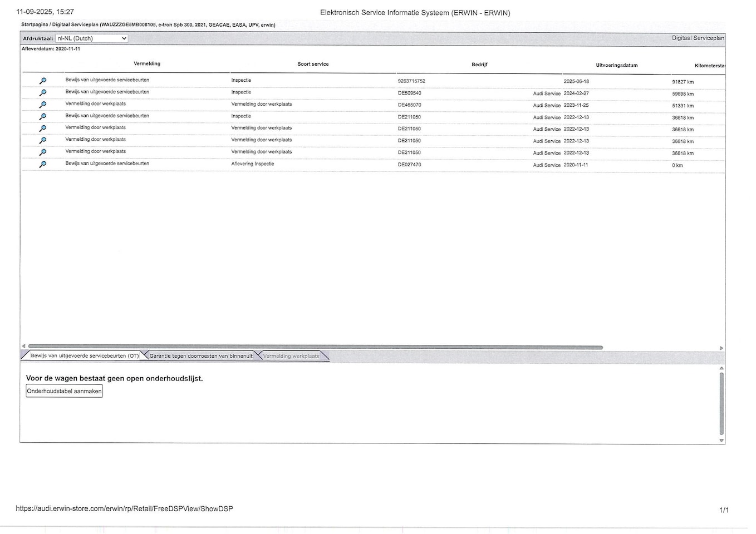The width and height of the screenshot is (756, 534).
Task: Open details for Aflevering Inspectie entry
Action: 43,165
